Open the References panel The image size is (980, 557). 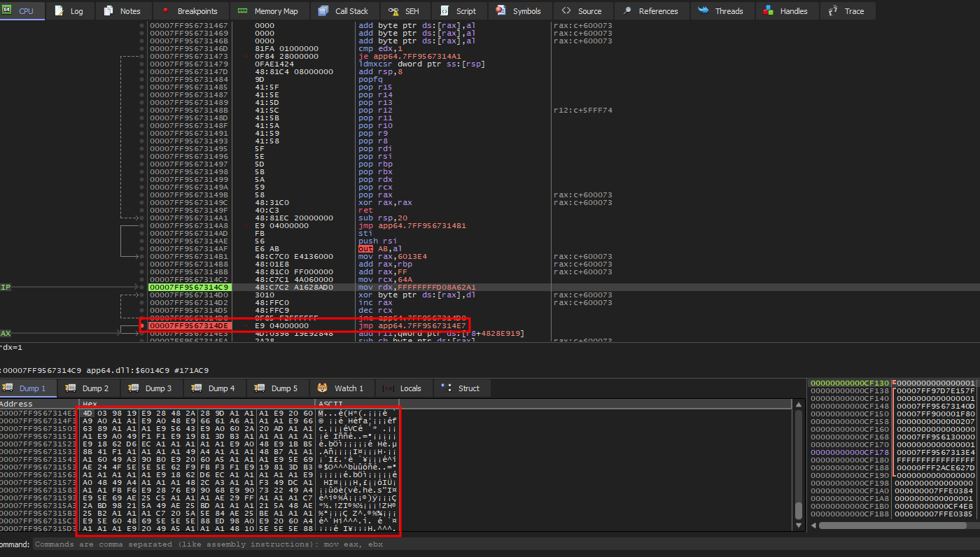[652, 10]
